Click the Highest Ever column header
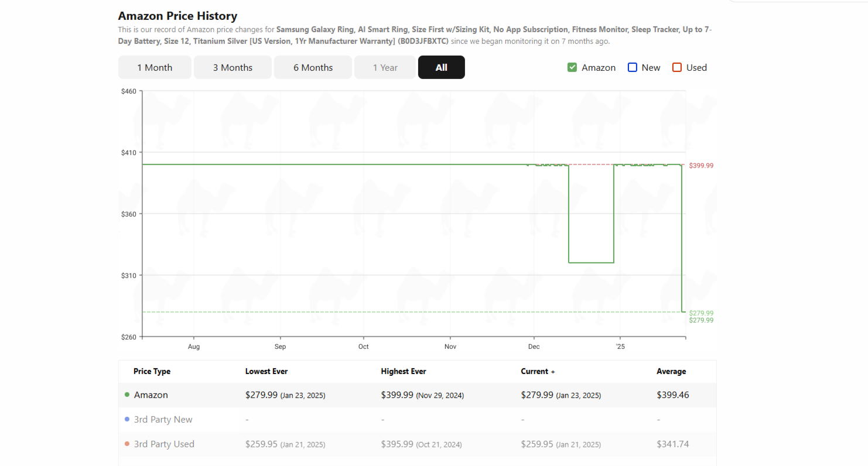The height and width of the screenshot is (466, 868). coord(404,371)
